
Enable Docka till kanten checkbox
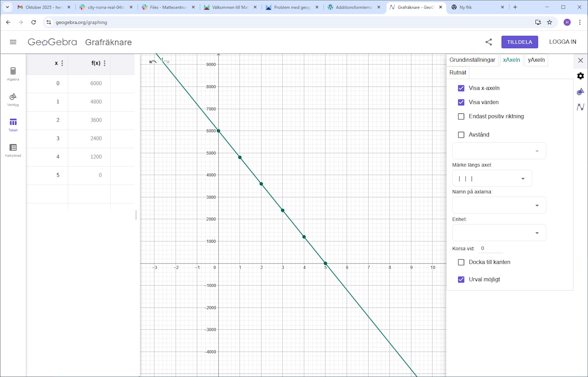point(461,262)
